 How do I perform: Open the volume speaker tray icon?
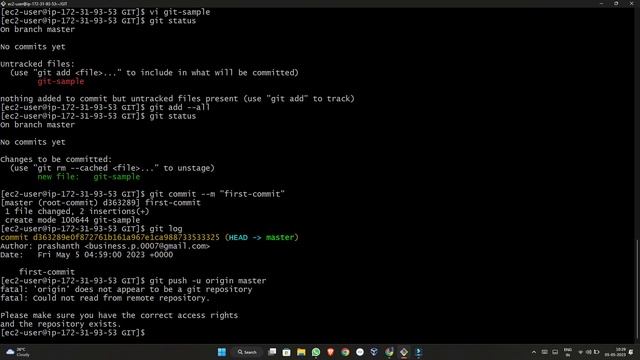click(x=588, y=352)
